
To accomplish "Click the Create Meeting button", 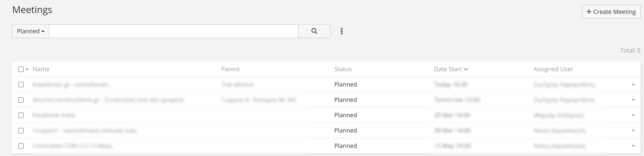I will [x=611, y=12].
